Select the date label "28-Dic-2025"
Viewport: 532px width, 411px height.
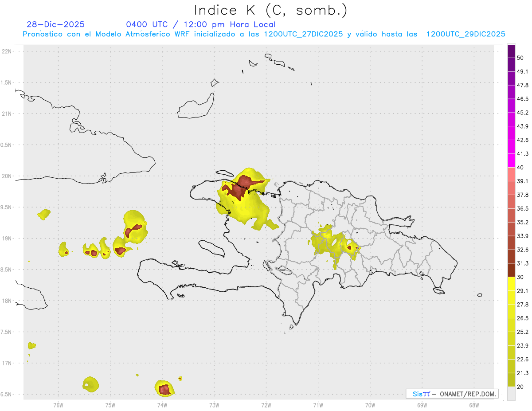coord(55,24)
